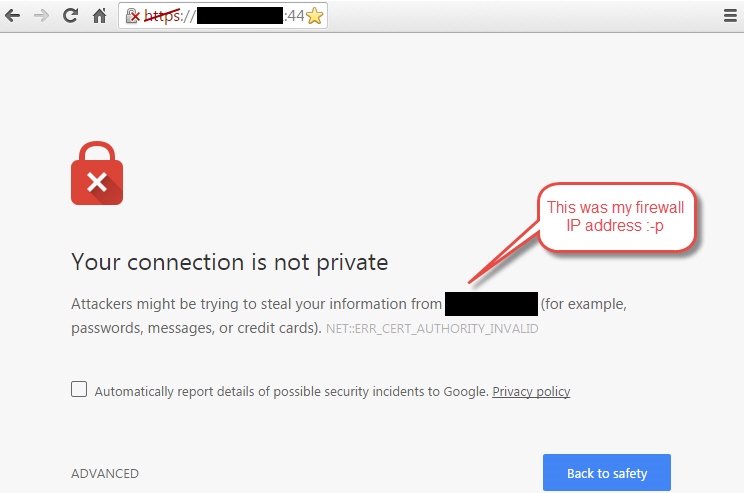Viewport: 744px width, 493px height.
Task: Select the NET::ERR_CERT_AUTHORITY_INVALID error code
Action: pos(432,329)
